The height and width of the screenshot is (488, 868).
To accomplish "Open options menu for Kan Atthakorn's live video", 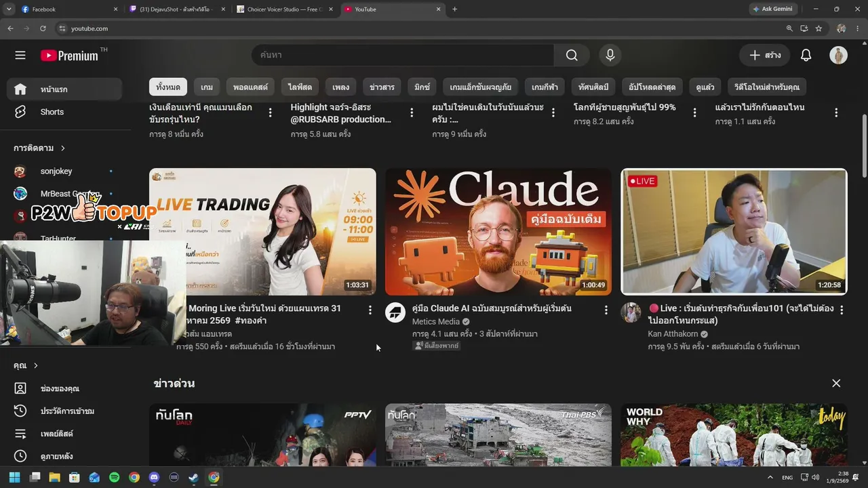I will pos(842,310).
